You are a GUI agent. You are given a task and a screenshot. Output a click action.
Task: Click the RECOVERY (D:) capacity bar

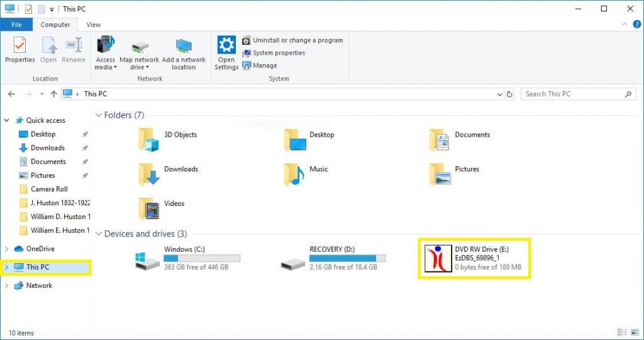(347, 258)
